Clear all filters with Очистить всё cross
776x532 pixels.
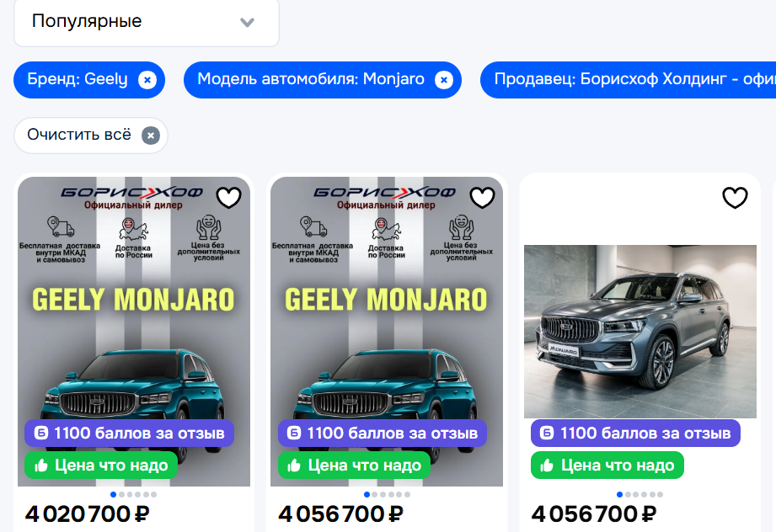coord(151,136)
